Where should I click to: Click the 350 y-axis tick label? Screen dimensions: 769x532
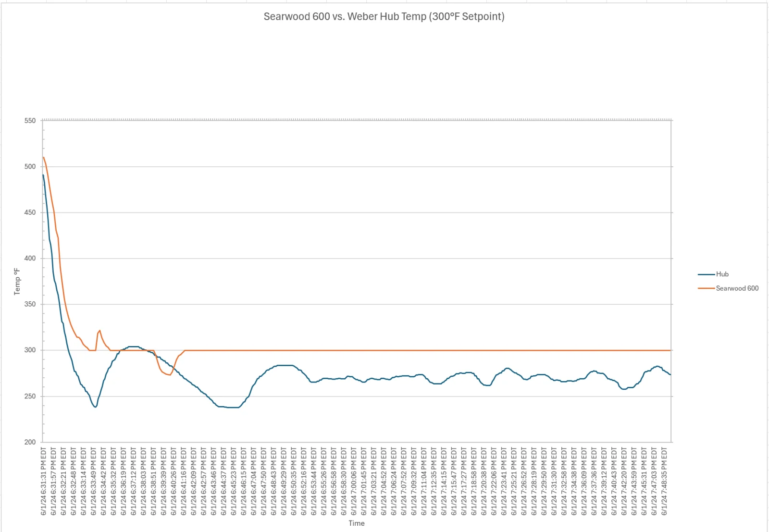30,304
